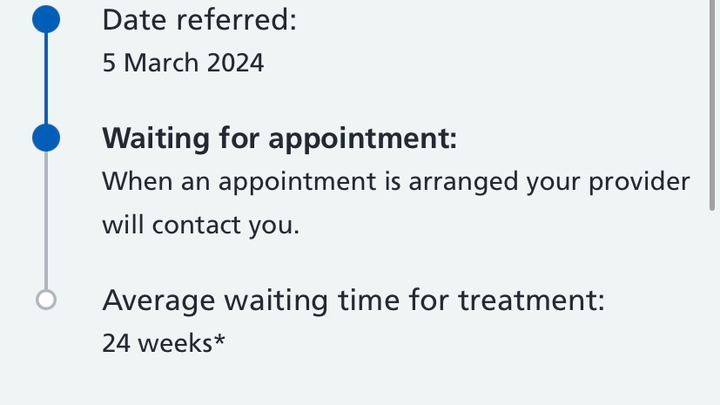Click the word "March" in the date
The image size is (720, 405).
(161, 63)
